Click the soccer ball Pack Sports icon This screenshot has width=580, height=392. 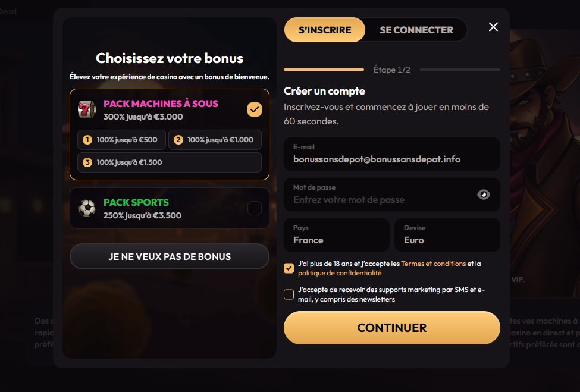(87, 208)
